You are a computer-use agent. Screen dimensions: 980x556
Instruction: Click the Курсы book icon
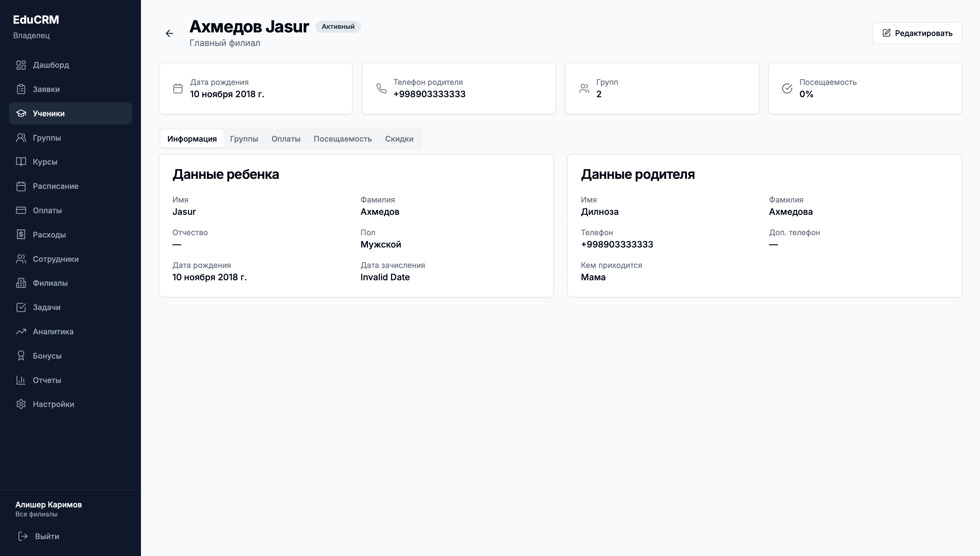(x=21, y=162)
